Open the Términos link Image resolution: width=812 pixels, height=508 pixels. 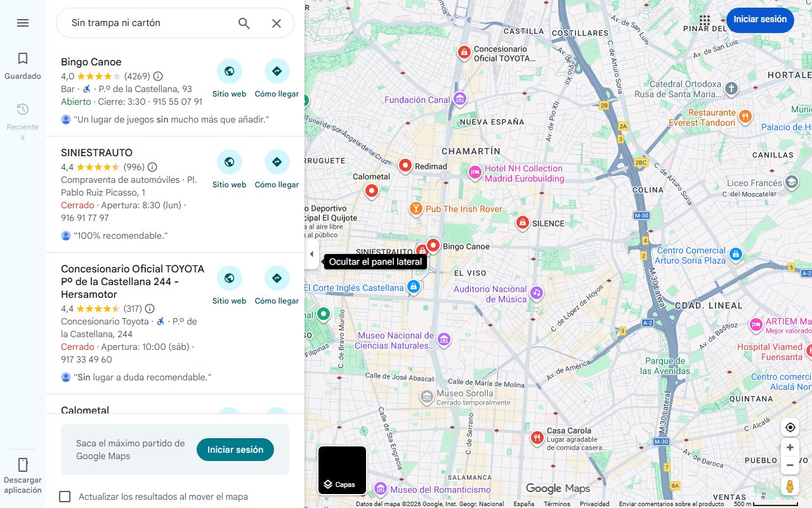(x=556, y=502)
